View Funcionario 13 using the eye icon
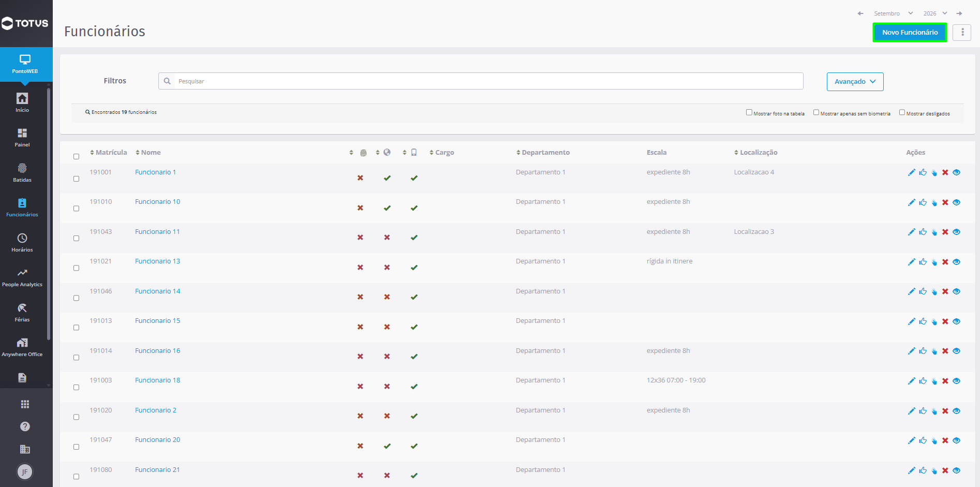This screenshot has height=487, width=980. point(957,262)
